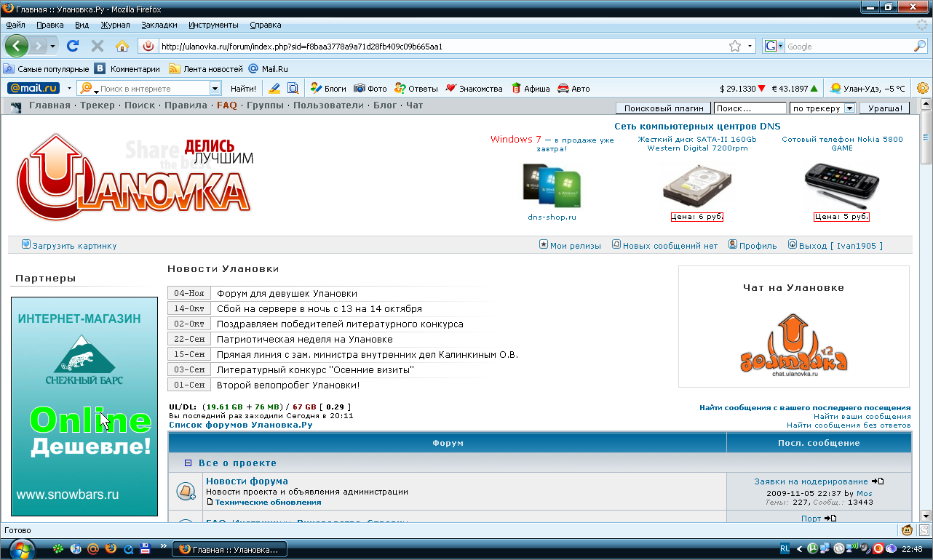
Task: Click the RL language indicator in the tray
Action: [x=785, y=549]
